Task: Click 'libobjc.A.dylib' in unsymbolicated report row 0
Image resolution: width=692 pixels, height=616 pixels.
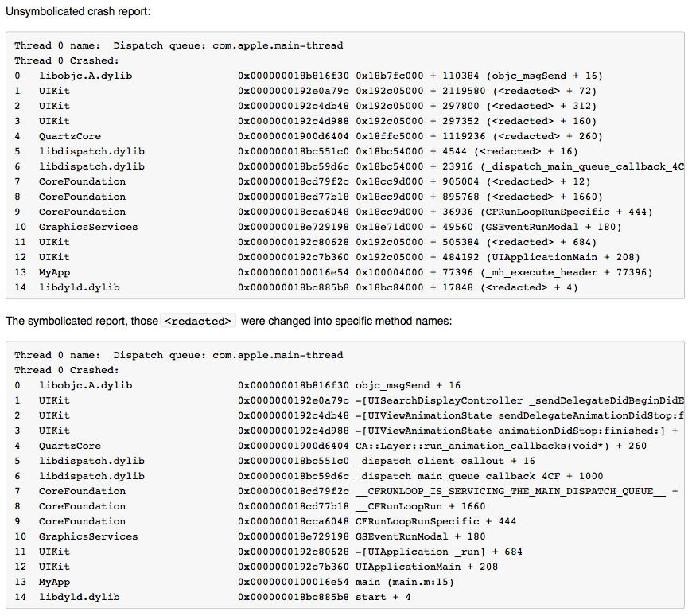Action: click(86, 76)
